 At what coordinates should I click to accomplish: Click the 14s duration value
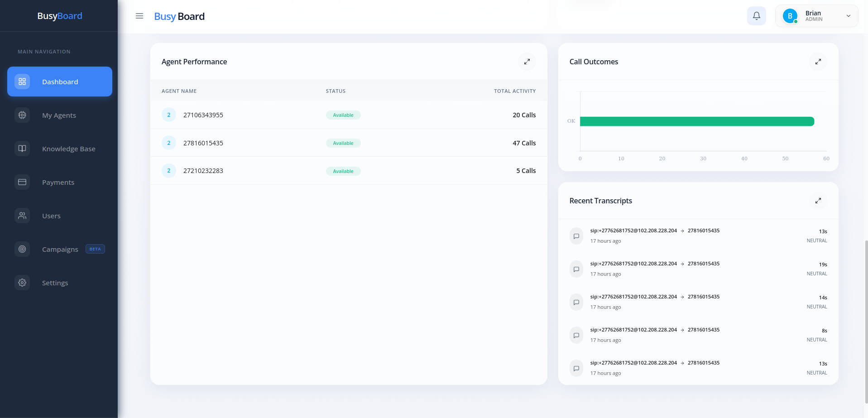point(823,298)
